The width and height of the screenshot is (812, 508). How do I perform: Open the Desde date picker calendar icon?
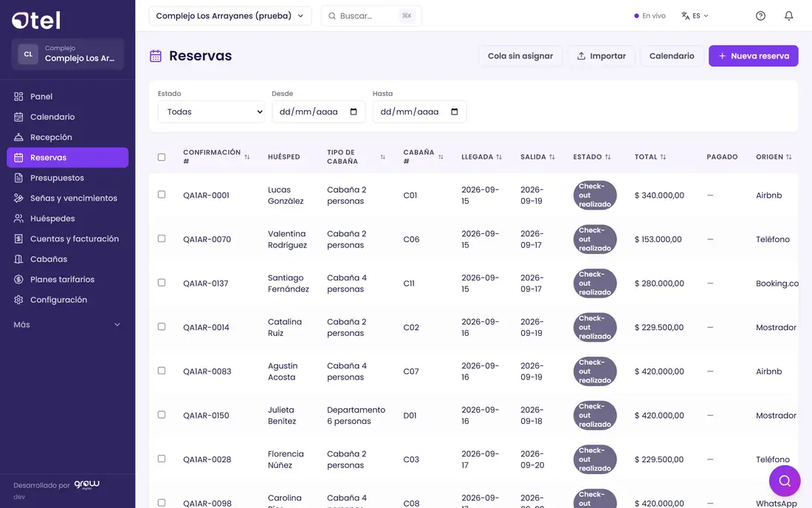[x=354, y=111]
